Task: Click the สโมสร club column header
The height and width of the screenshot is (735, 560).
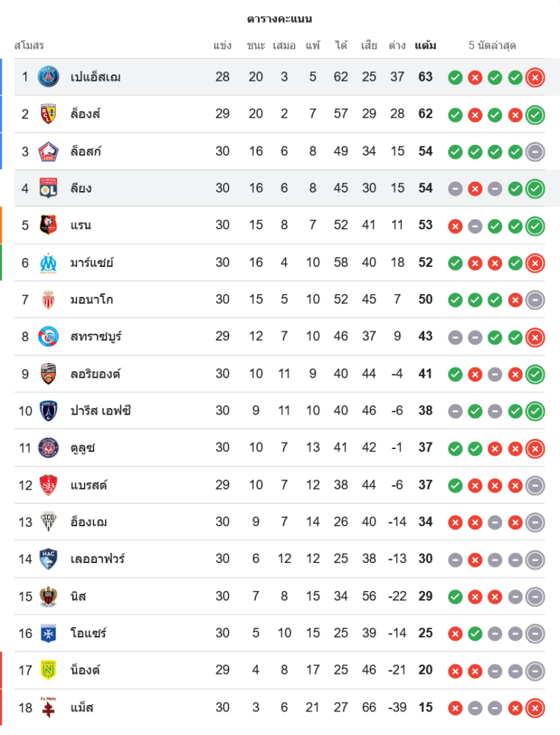Action: [29, 46]
